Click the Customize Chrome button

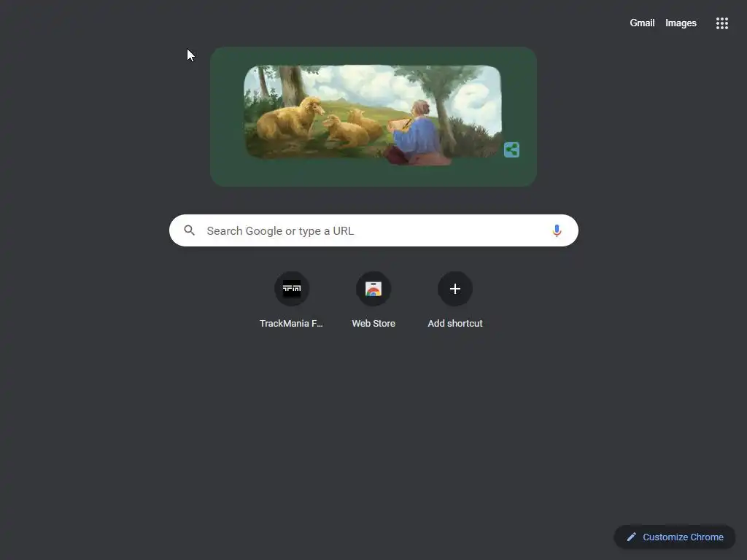675,537
